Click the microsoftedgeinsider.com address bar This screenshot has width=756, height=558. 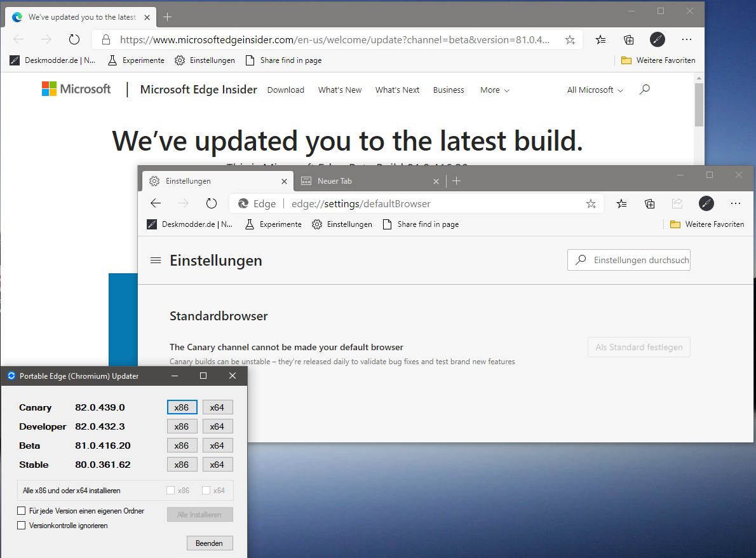pos(337,39)
